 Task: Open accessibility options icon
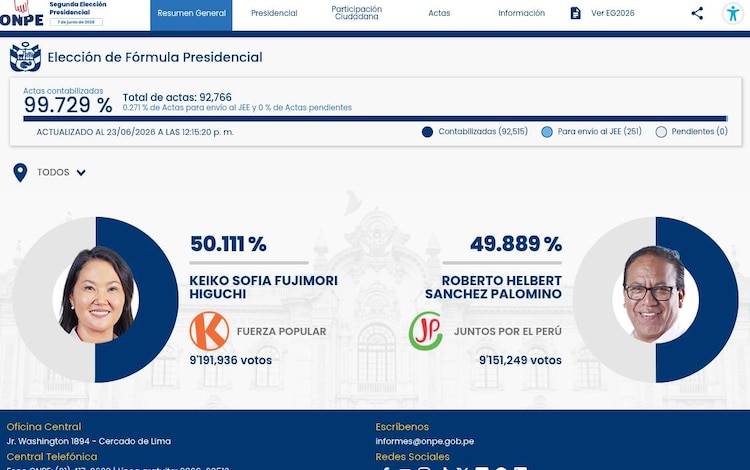point(732,13)
